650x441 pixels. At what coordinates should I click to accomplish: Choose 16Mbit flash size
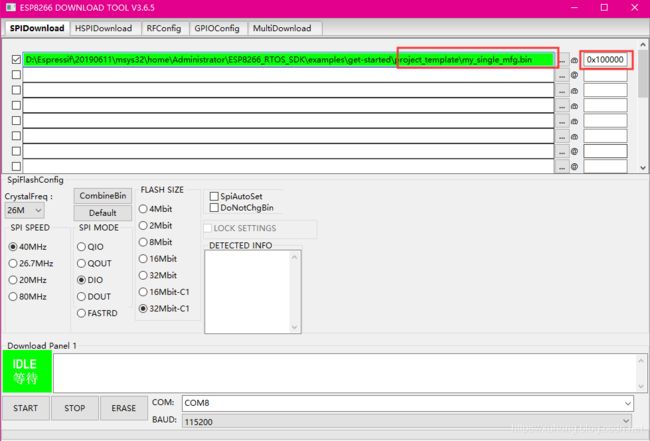(158, 259)
